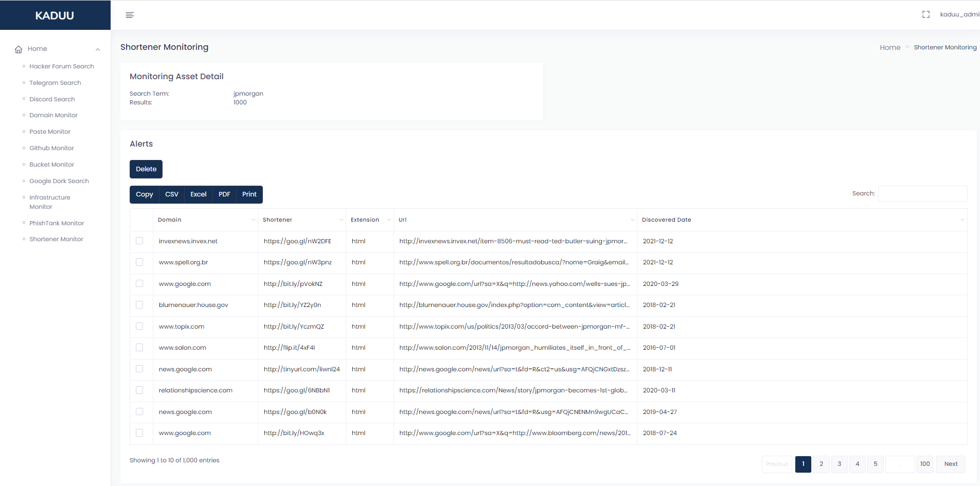The height and width of the screenshot is (486, 980).
Task: Go to Domain Monitor
Action: tap(54, 115)
